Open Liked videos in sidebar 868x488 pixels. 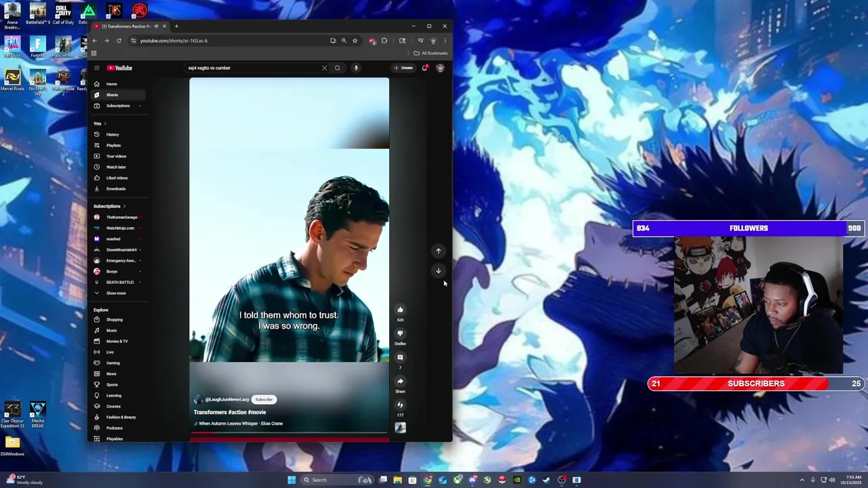[119, 178]
